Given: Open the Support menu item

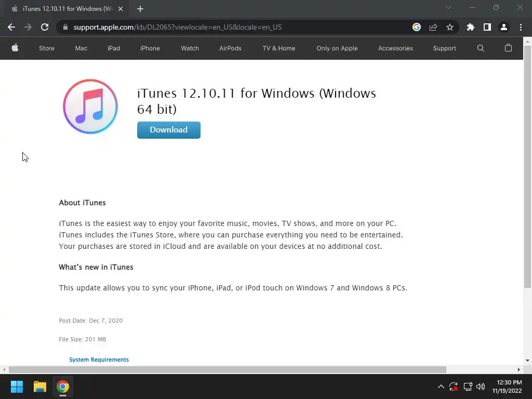Looking at the screenshot, I should 444,48.
